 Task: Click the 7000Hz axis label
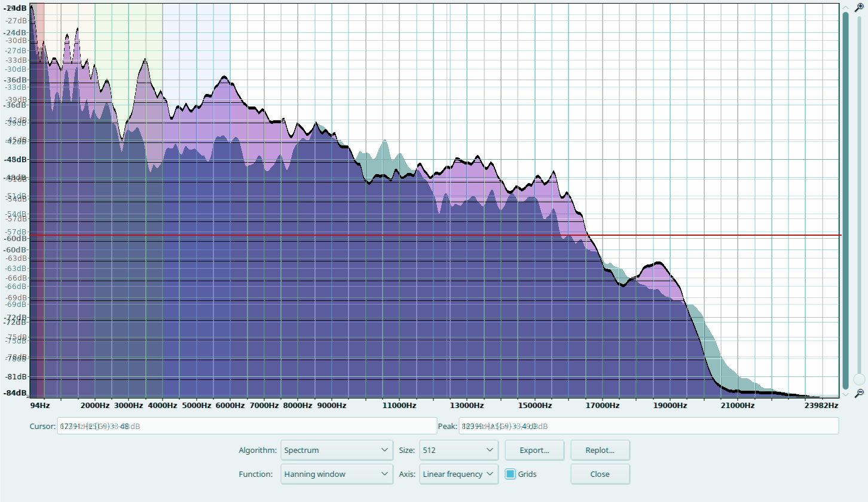coord(264,405)
